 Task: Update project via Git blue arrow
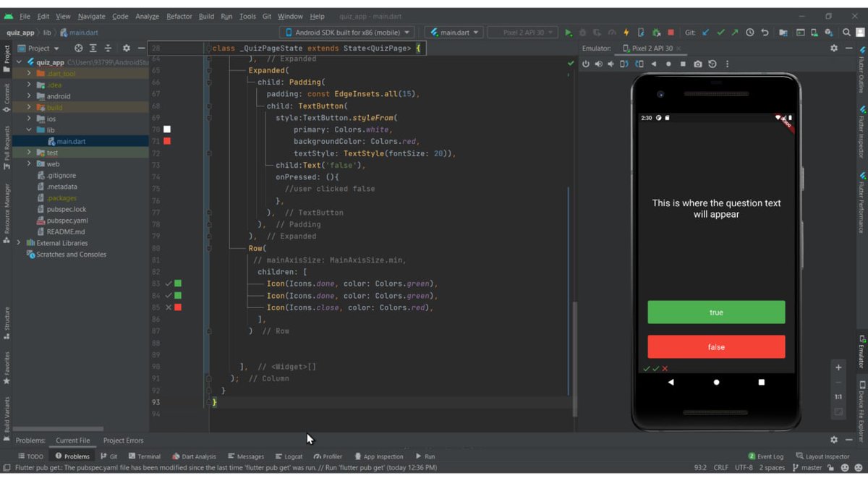pyautogui.click(x=706, y=33)
